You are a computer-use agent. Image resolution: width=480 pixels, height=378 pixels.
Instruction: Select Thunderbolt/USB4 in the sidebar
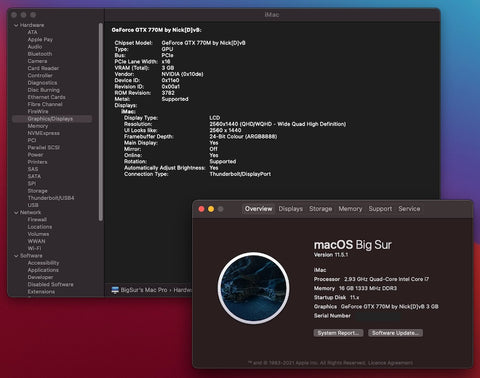[51, 198]
